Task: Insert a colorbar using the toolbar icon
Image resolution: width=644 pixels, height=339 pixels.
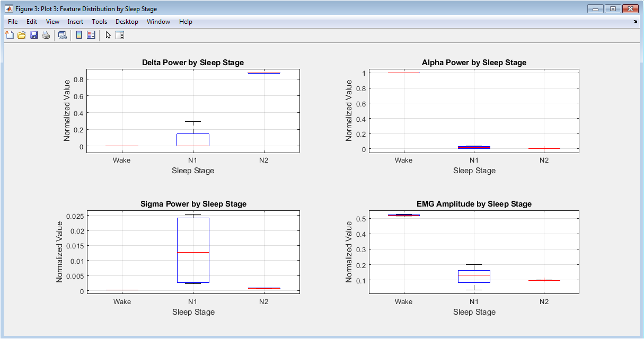Action: (79, 35)
